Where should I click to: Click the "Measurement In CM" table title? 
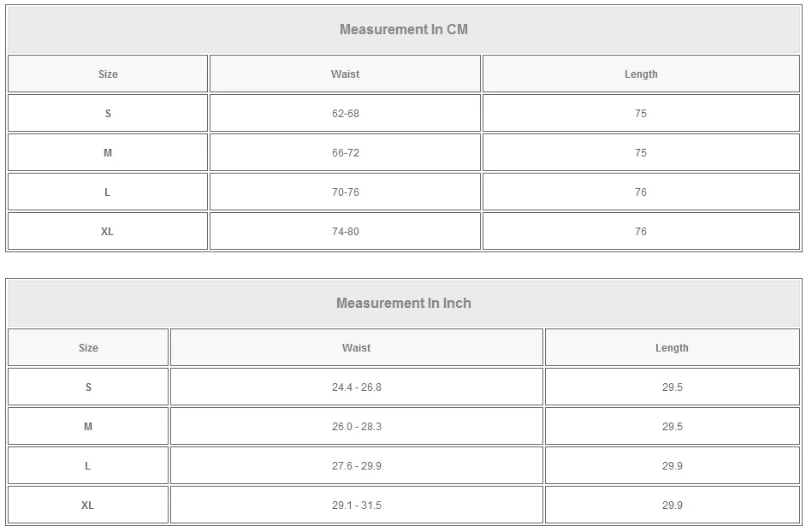tap(403, 30)
